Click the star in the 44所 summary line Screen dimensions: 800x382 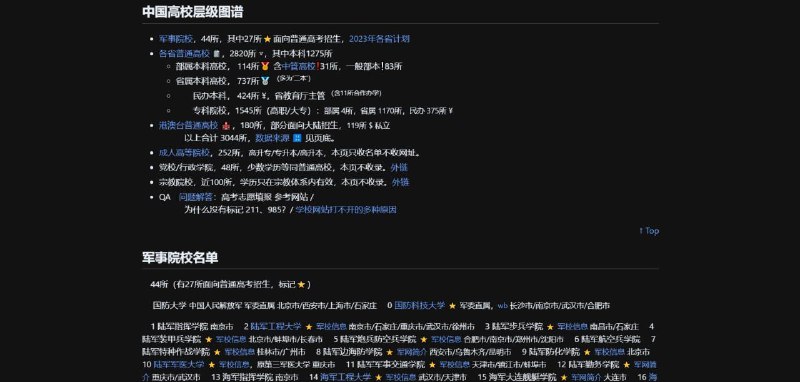301,284
